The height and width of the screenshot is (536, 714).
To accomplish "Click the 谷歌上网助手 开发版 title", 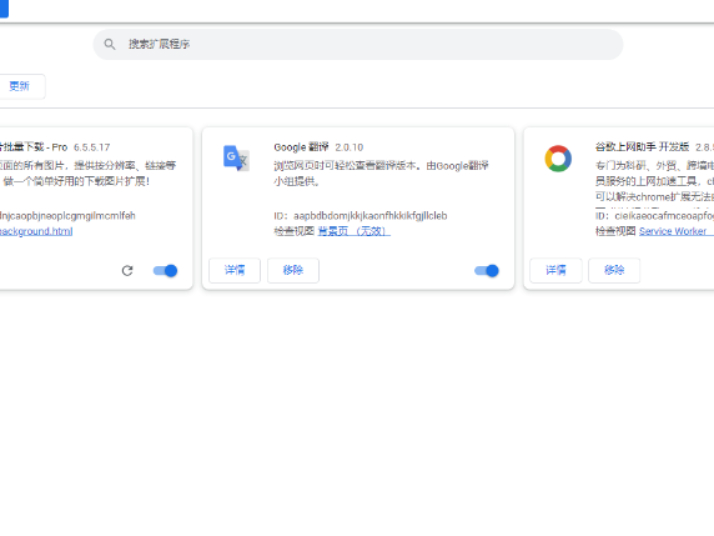I will 642,147.
